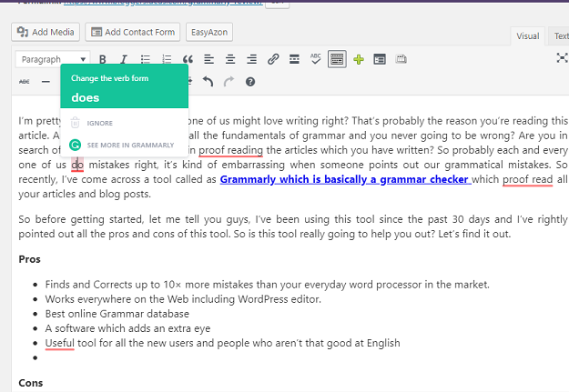Insert or edit a link
Viewport: 569px width, 392px height.
click(x=273, y=59)
